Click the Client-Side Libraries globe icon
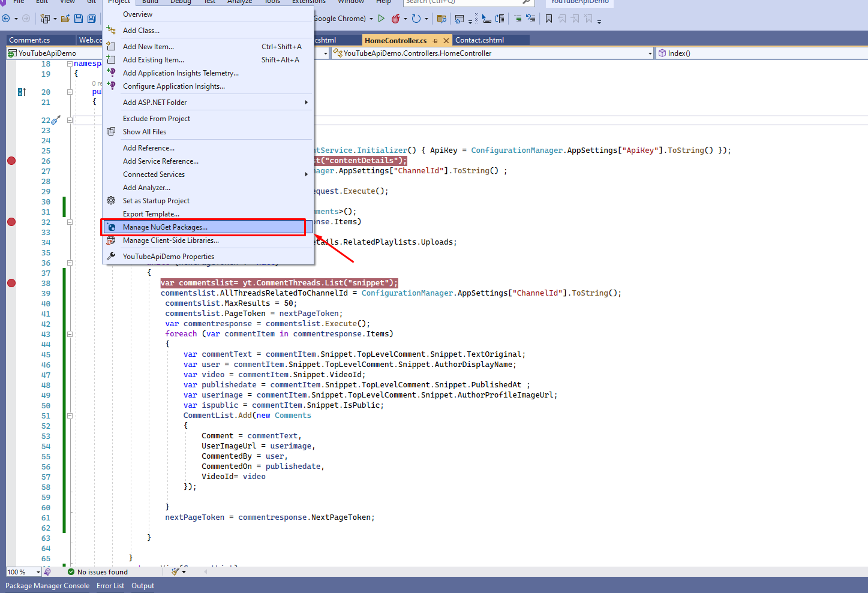This screenshot has height=593, width=868. tap(111, 240)
